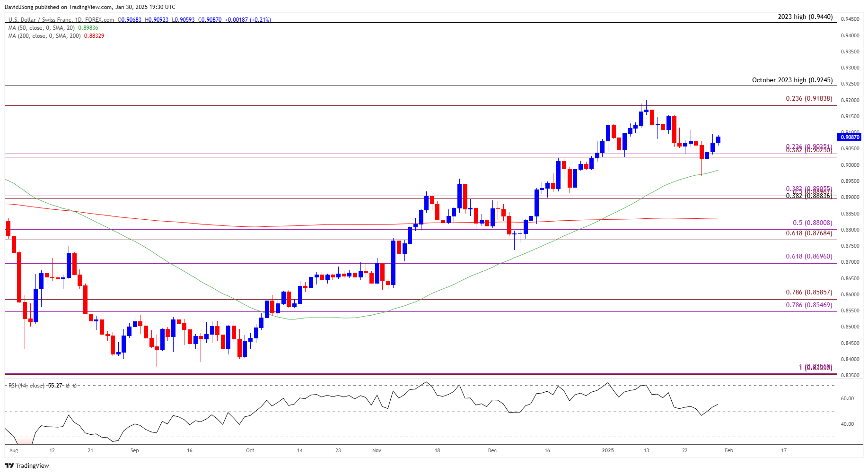Click the 0.88000 price axis label

pyautogui.click(x=850, y=230)
